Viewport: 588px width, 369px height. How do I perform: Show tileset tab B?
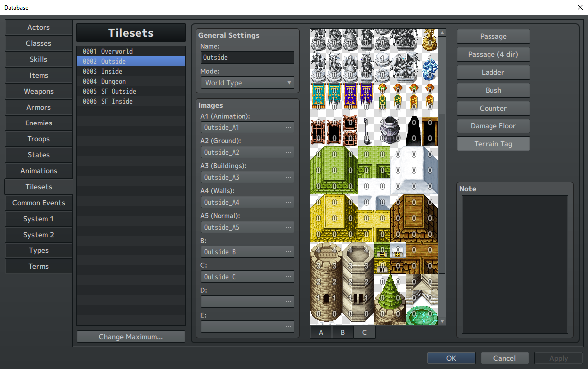pos(343,332)
